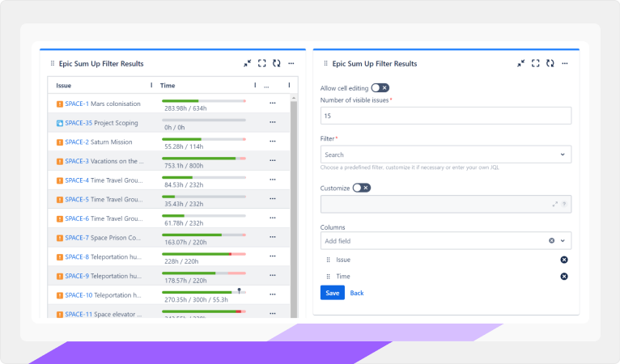
Task: Click drag handle next to Issue column entry
Action: point(328,260)
